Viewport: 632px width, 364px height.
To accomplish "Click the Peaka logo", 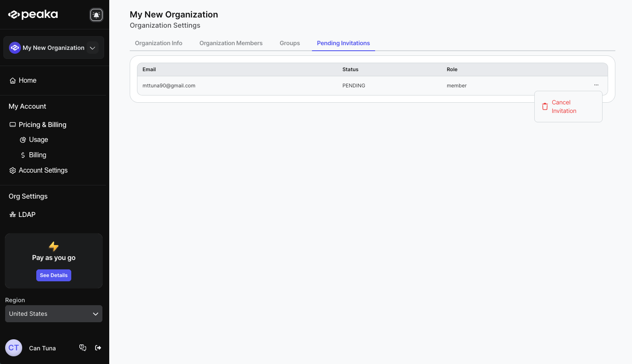I will pyautogui.click(x=33, y=14).
